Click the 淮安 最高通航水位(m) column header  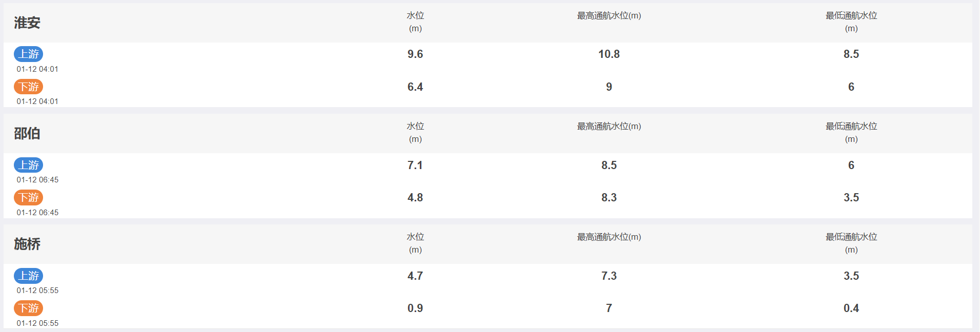click(609, 16)
